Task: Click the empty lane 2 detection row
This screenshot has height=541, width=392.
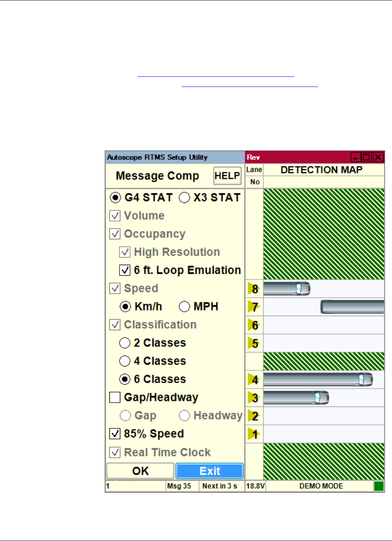Action: click(324, 416)
